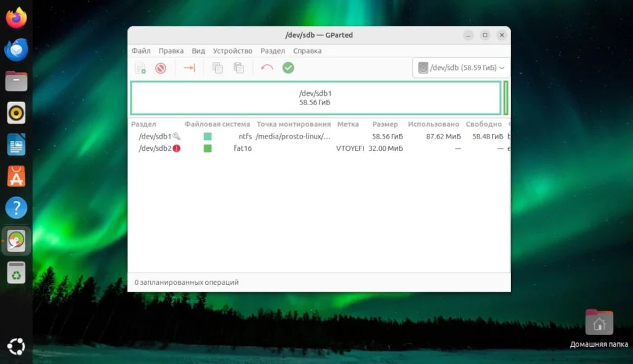Click the 32.00 МиБ size cell
This screenshot has width=633, height=364.
tap(386, 148)
